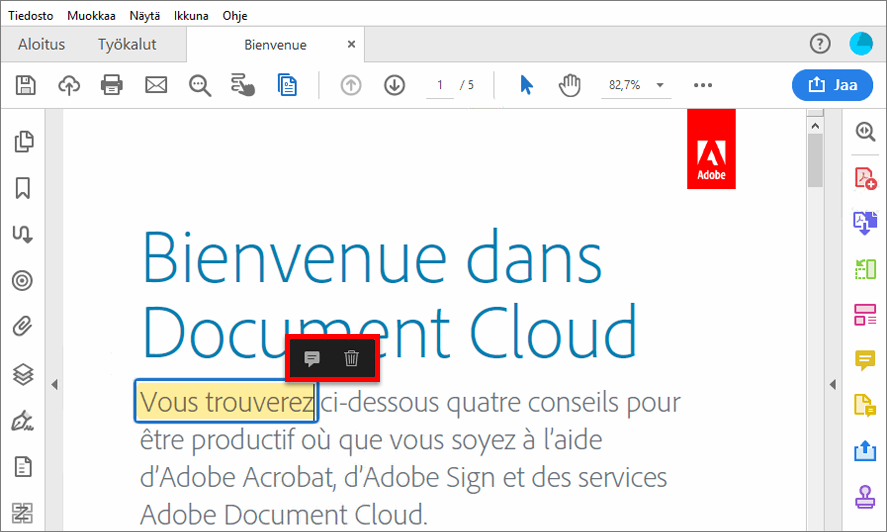Save the document with floppy disk icon

point(25,85)
